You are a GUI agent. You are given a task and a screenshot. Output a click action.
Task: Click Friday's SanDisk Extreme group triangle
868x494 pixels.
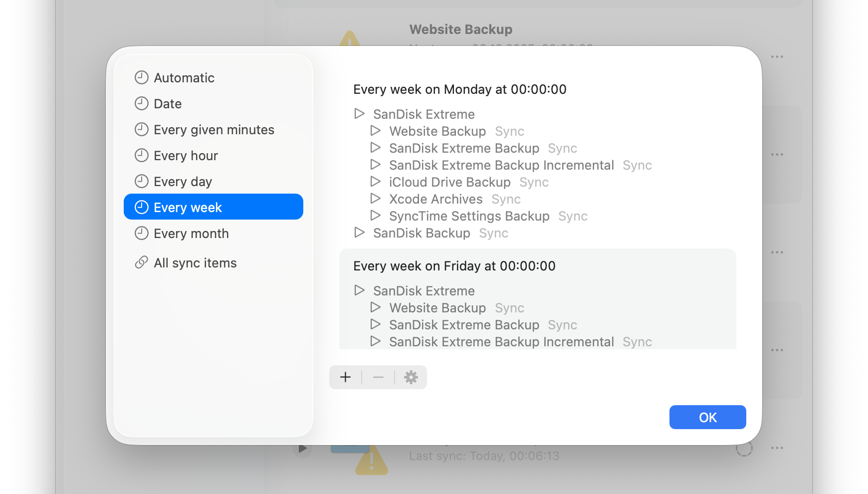[359, 290]
